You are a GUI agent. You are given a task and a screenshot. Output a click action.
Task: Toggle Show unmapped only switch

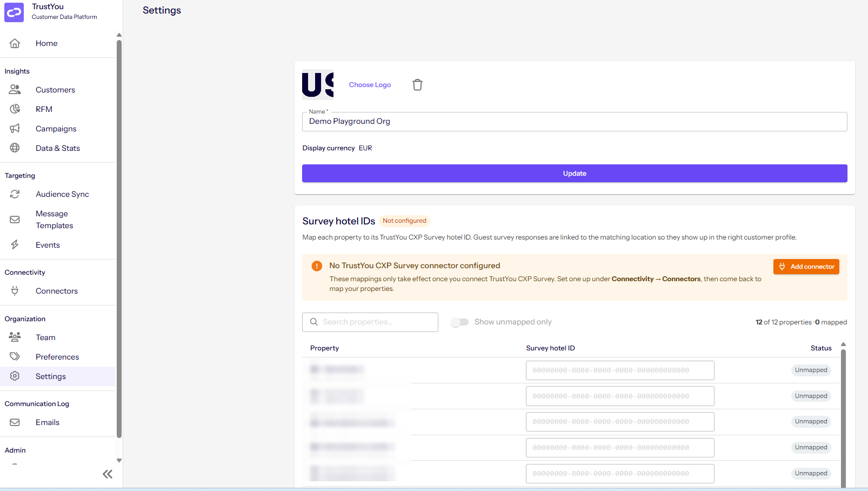pos(459,322)
